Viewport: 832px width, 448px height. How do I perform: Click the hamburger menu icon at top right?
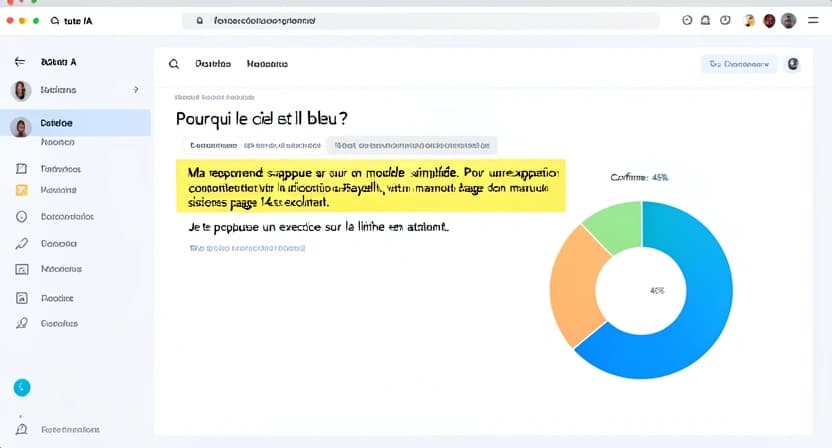click(x=813, y=21)
